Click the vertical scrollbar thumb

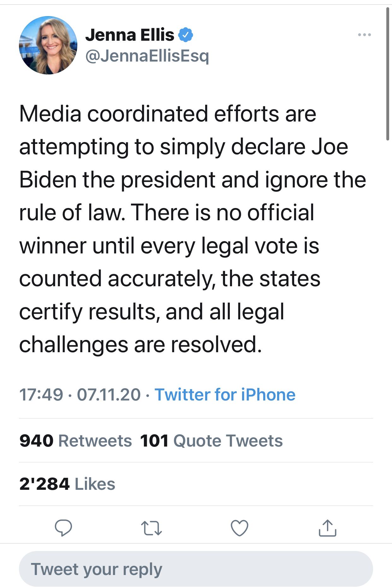point(388,73)
